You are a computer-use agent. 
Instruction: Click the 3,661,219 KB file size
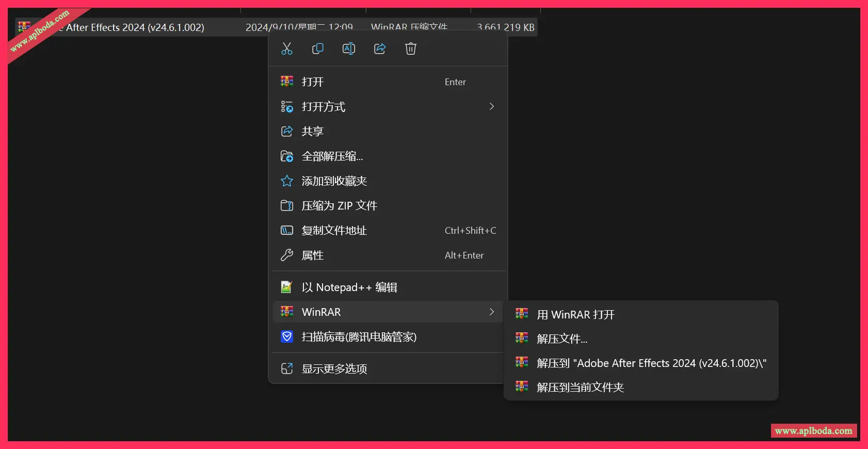tap(506, 27)
